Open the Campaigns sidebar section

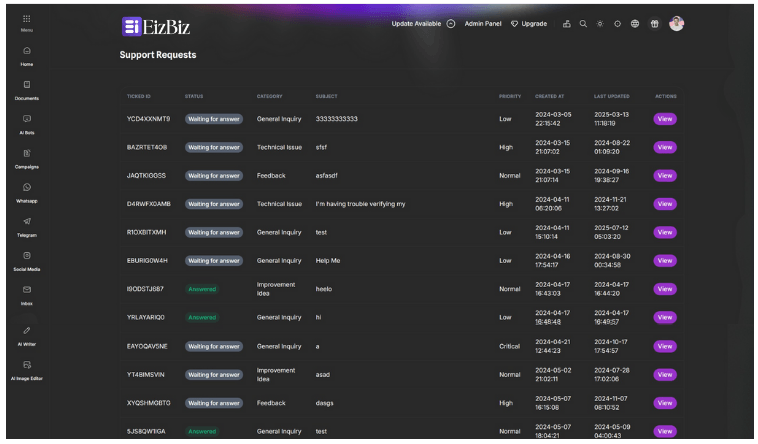click(26, 154)
